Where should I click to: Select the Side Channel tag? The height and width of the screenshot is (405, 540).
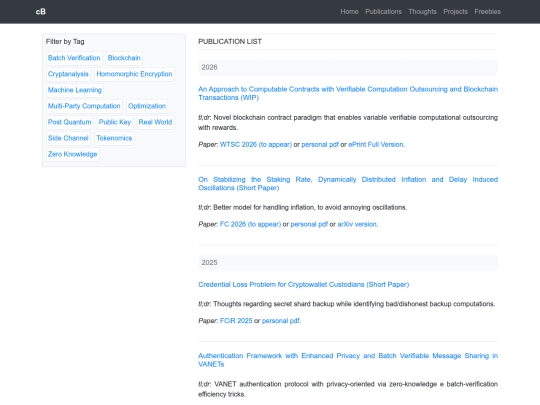[68, 138]
